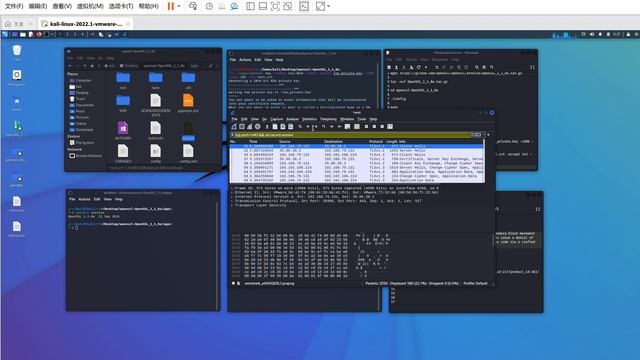Open the Trash icon on the desktop

tap(17, 52)
